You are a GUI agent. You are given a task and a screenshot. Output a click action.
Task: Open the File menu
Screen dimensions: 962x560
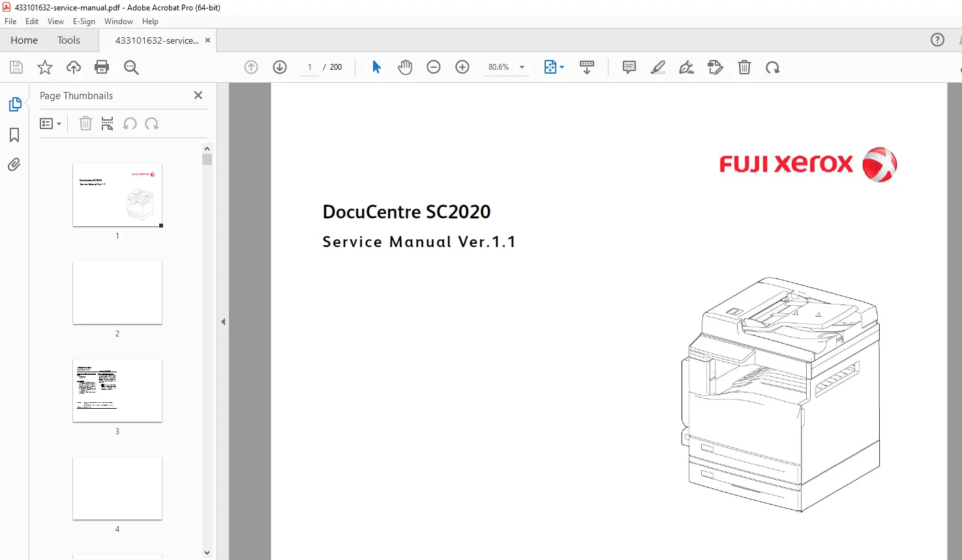[x=10, y=22]
